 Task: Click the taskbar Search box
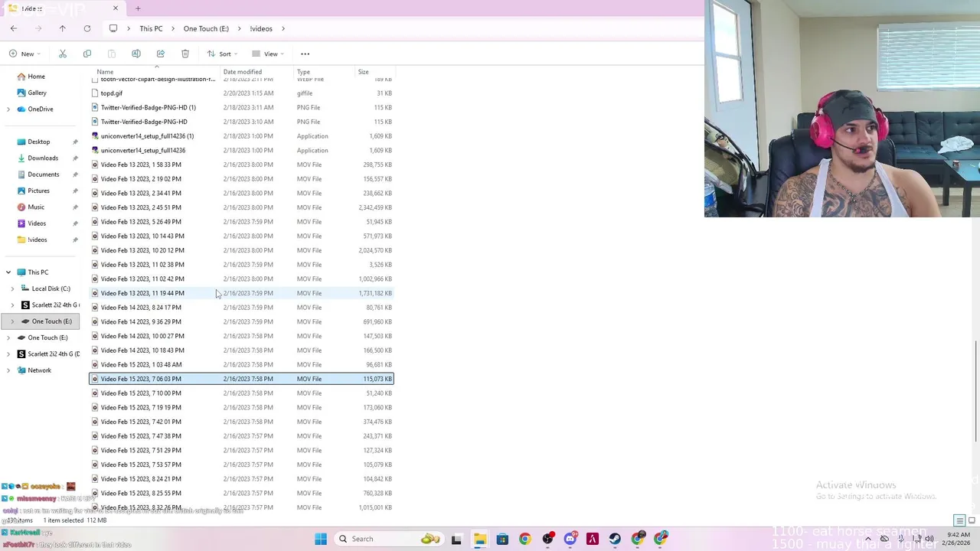(x=390, y=539)
